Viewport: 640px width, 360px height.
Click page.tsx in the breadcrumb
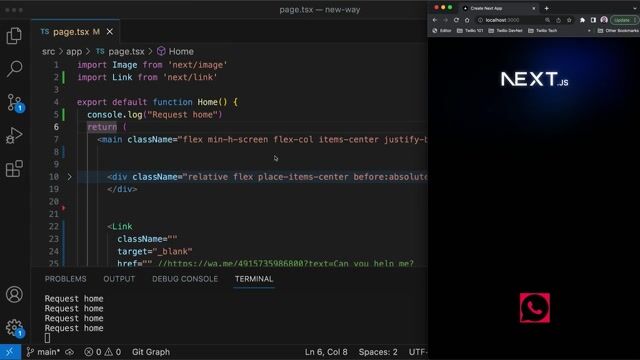(121, 51)
